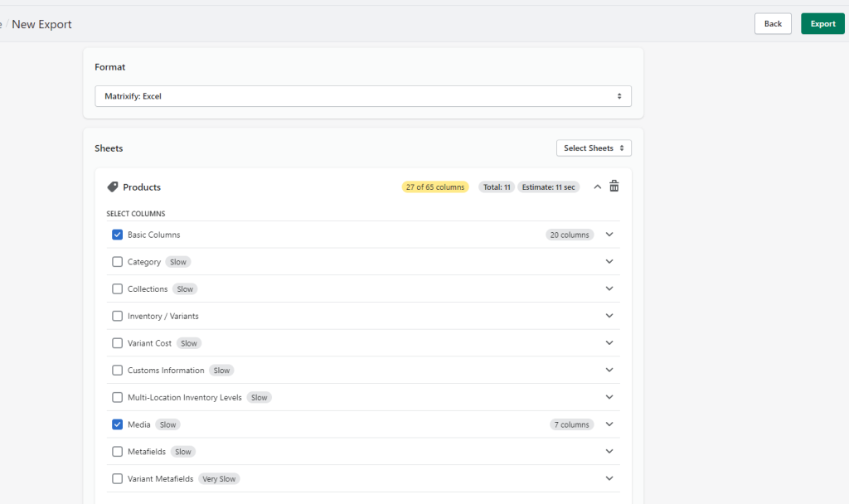849x504 pixels.
Task: Collapse the Products sheet with the caret icon
Action: pyautogui.click(x=597, y=186)
